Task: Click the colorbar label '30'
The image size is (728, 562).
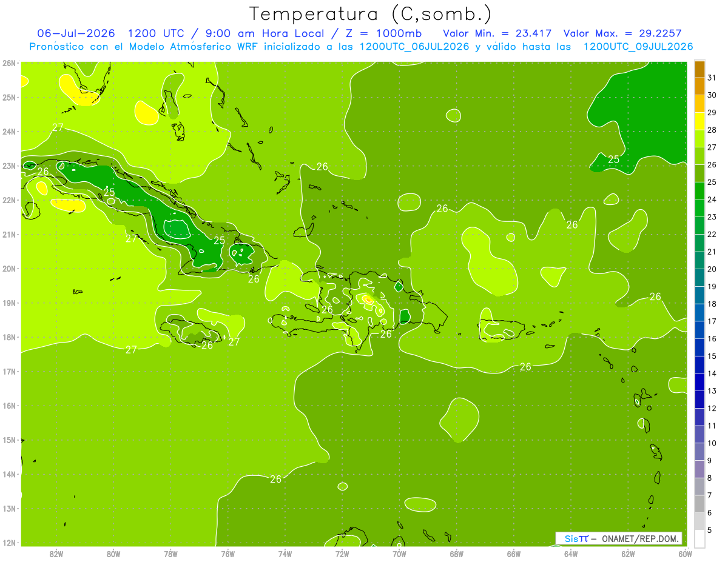Action: (712, 95)
